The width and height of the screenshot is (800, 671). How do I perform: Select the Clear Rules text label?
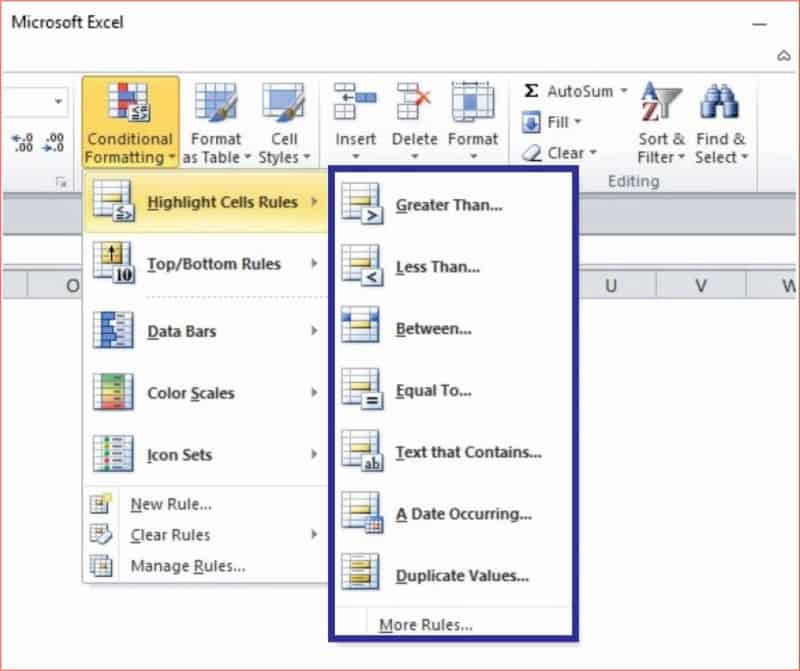(x=170, y=535)
